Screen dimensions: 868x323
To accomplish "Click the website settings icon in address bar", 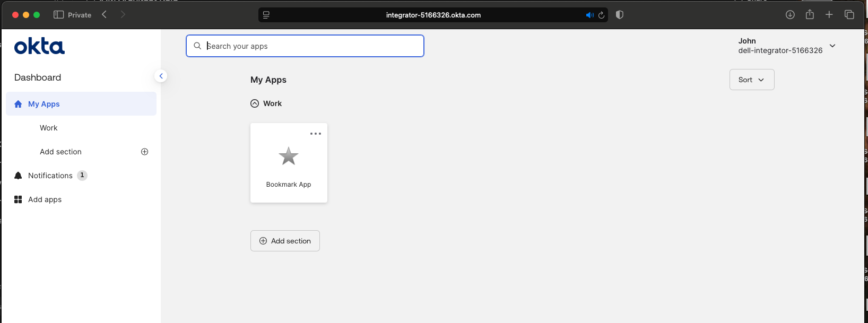I will (x=266, y=15).
